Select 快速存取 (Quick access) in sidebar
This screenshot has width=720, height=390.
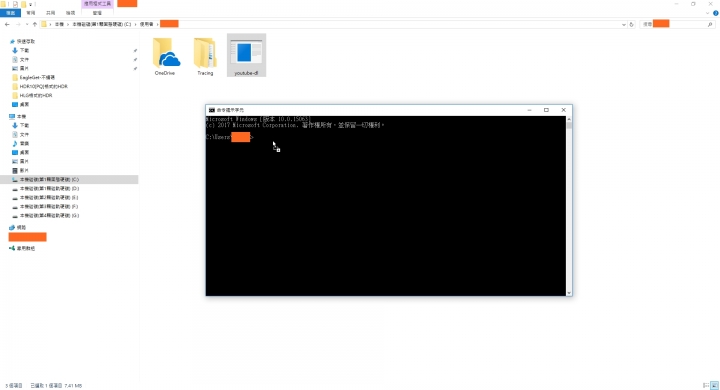pos(26,41)
